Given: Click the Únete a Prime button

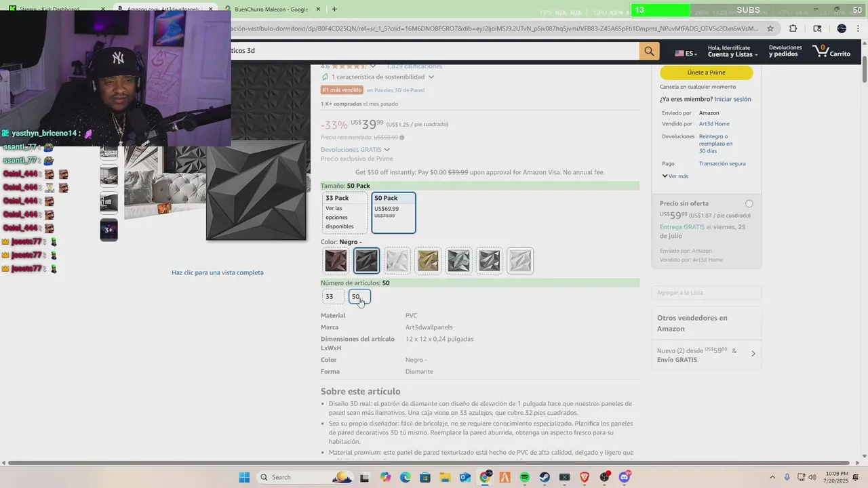Looking at the screenshot, I should pos(706,73).
